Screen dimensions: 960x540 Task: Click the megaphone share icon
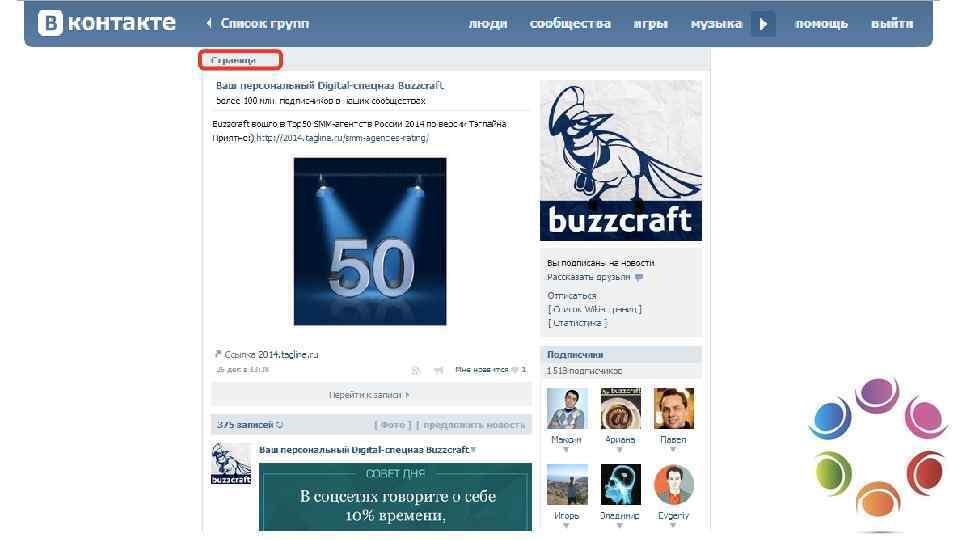(438, 370)
